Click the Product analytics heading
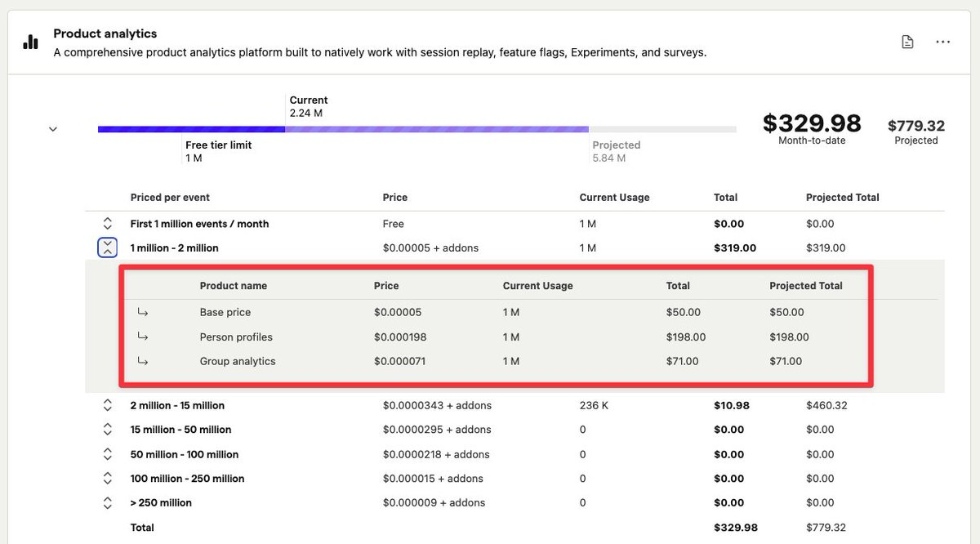 (105, 33)
